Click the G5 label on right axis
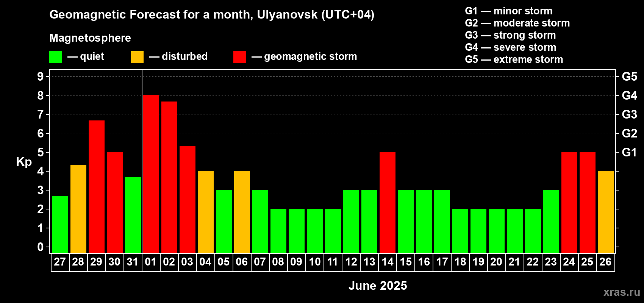The width and height of the screenshot is (644, 303). [630, 77]
